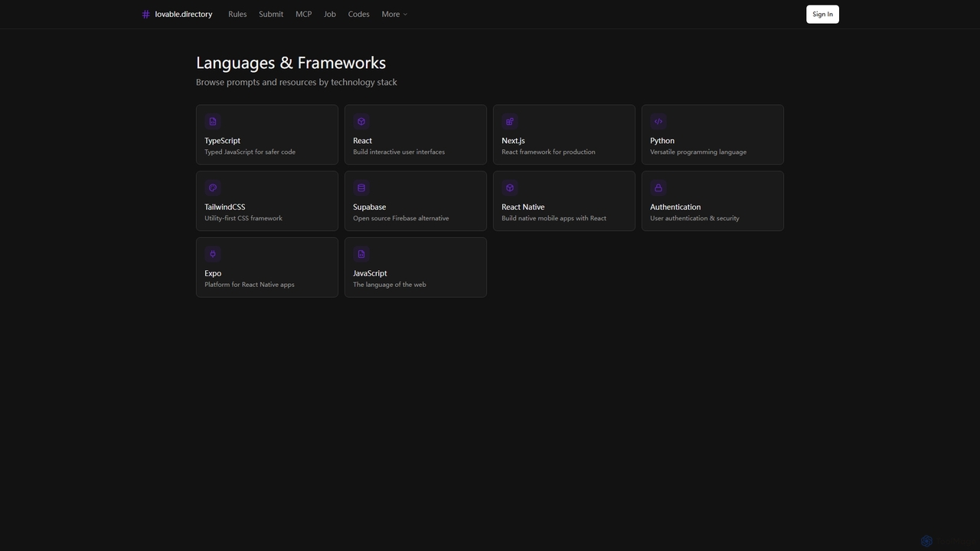This screenshot has width=980, height=551.
Task: Open the JavaScript card title
Action: pyautogui.click(x=370, y=274)
